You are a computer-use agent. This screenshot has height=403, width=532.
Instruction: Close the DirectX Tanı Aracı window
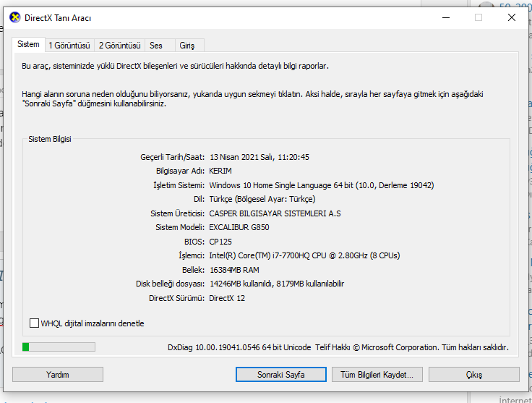[512, 17]
